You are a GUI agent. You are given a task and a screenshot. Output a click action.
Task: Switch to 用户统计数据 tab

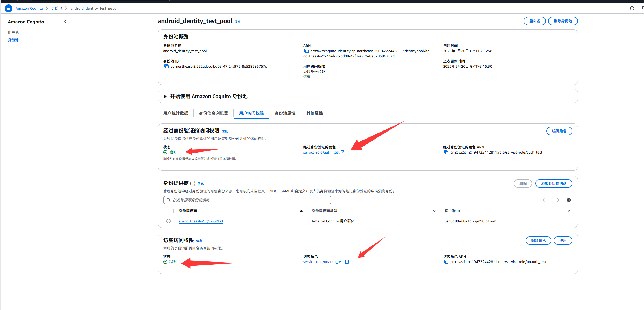click(x=176, y=113)
